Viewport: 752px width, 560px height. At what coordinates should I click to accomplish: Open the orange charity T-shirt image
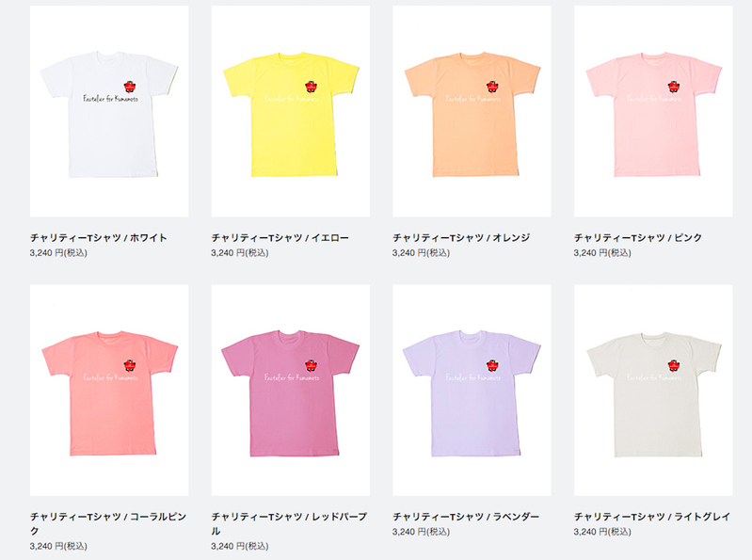coord(472,111)
